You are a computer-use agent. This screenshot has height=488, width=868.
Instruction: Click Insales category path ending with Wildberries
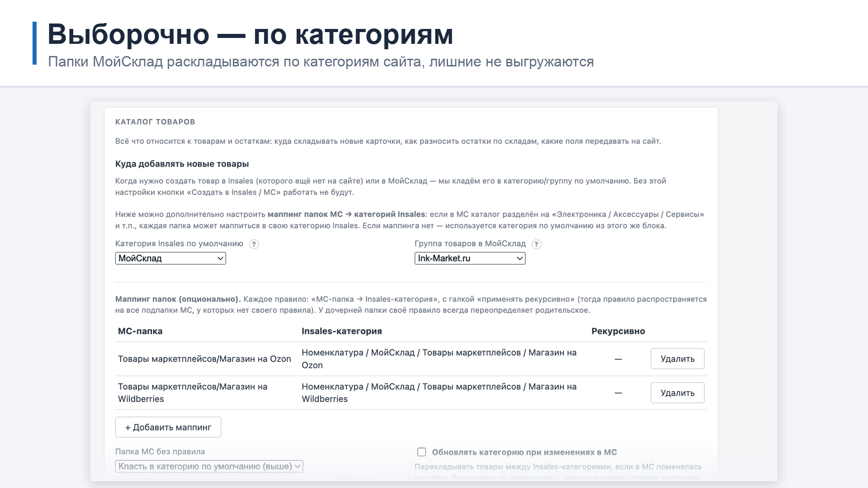click(439, 393)
